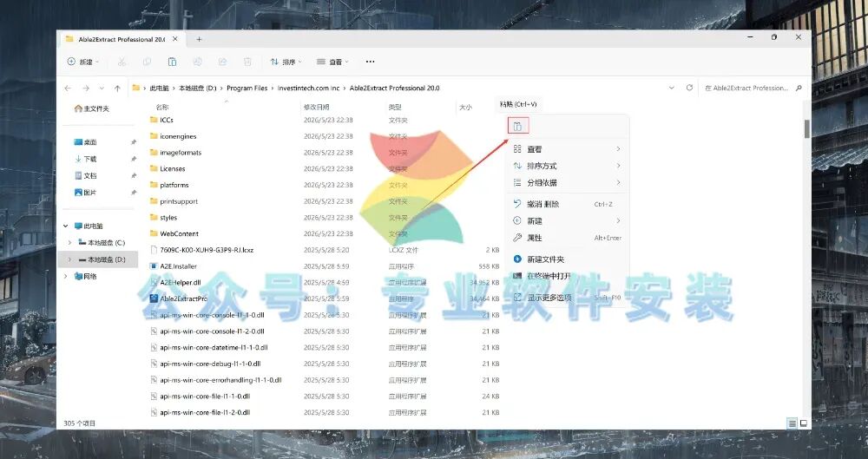The height and width of the screenshot is (459, 868).
Task: Choose Show more options (显示更多选项) entry
Action: point(567,298)
